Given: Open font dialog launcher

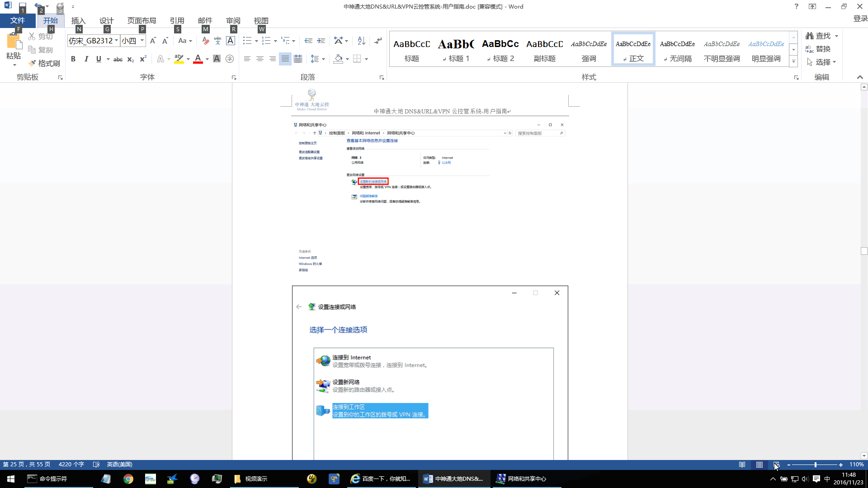Looking at the screenshot, I should pos(234,78).
